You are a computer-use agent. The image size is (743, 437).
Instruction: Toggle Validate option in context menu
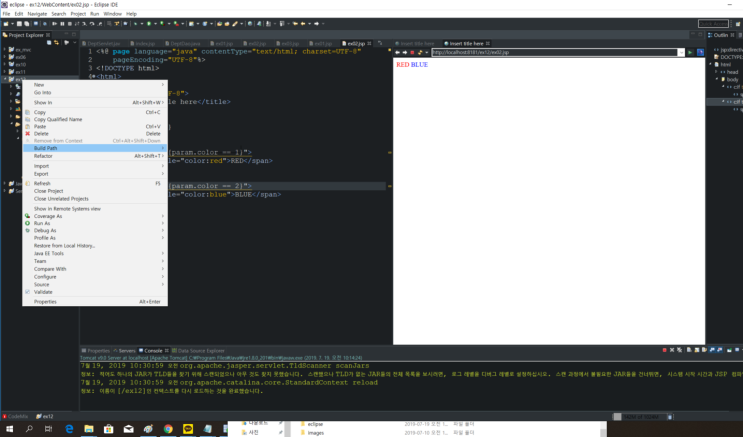pyautogui.click(x=95, y=292)
